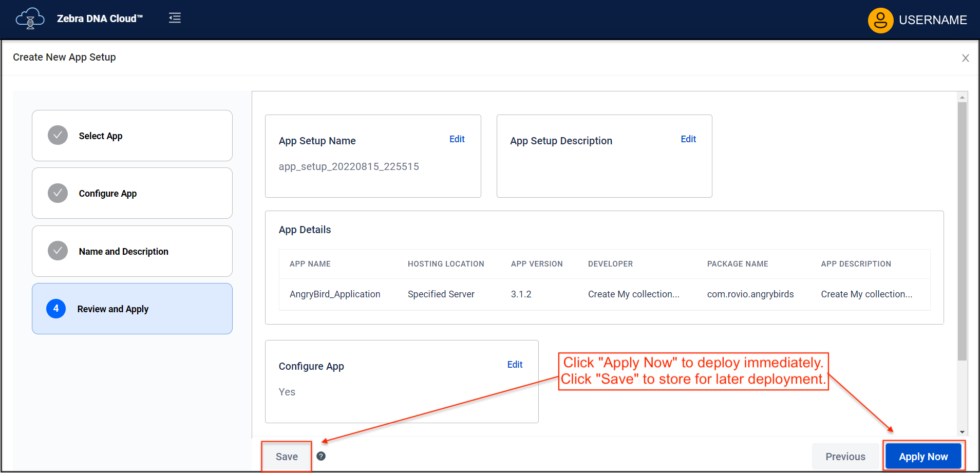
Task: Open the user profile avatar icon
Action: 880,20
